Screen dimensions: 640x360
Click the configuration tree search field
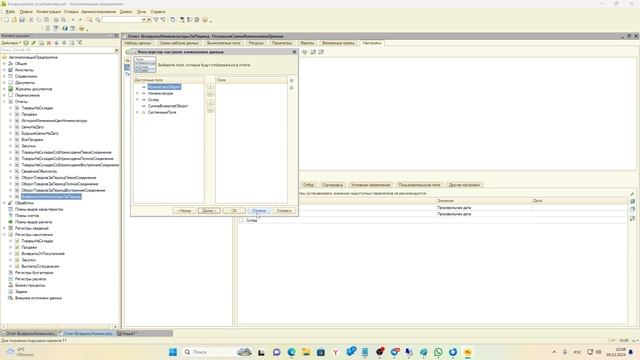(57, 50)
